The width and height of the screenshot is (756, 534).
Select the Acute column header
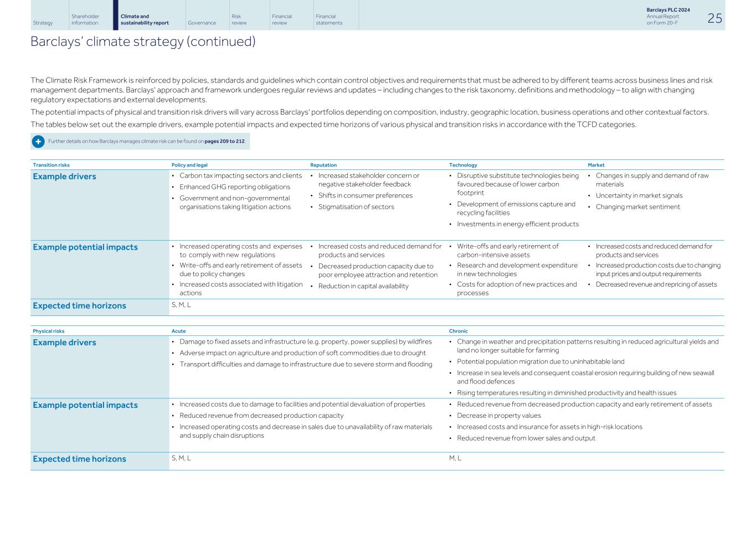click(177, 330)
